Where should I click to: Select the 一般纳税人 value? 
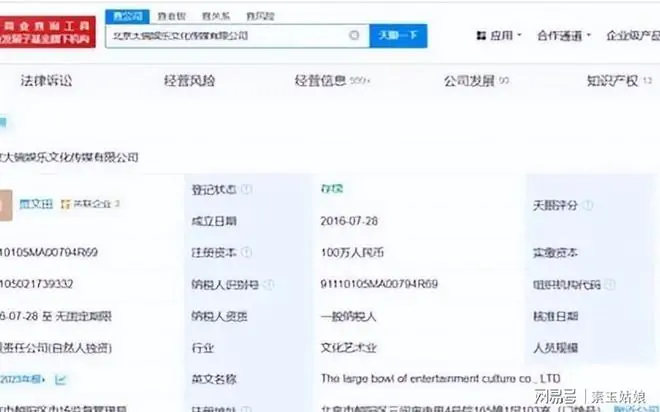pyautogui.click(x=348, y=316)
